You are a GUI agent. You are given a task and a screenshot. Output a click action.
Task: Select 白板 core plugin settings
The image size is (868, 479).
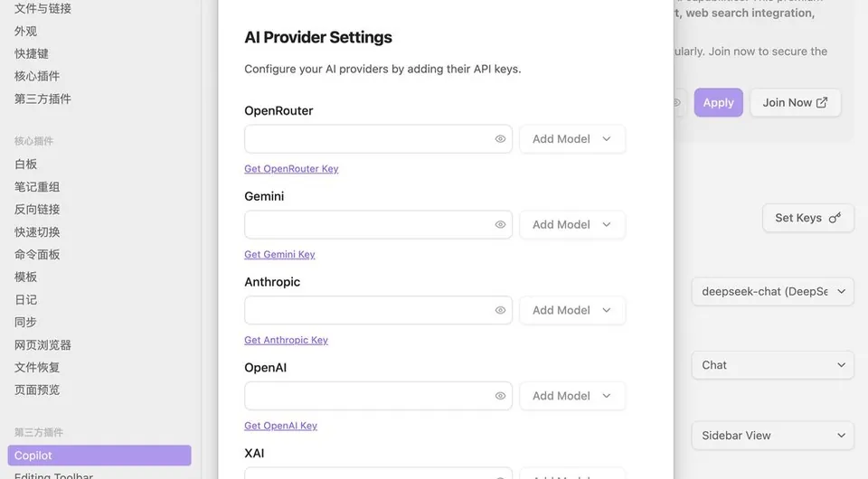[26, 164]
